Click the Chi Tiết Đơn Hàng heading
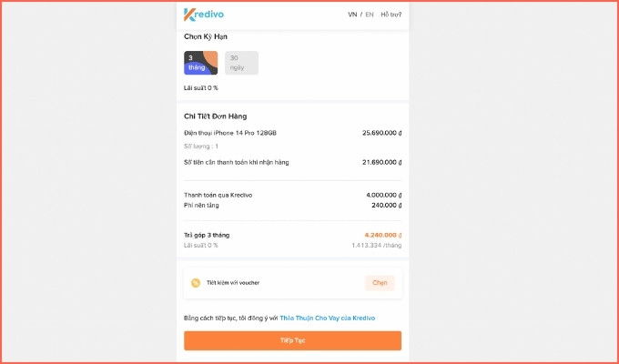The image size is (619, 364). click(215, 116)
